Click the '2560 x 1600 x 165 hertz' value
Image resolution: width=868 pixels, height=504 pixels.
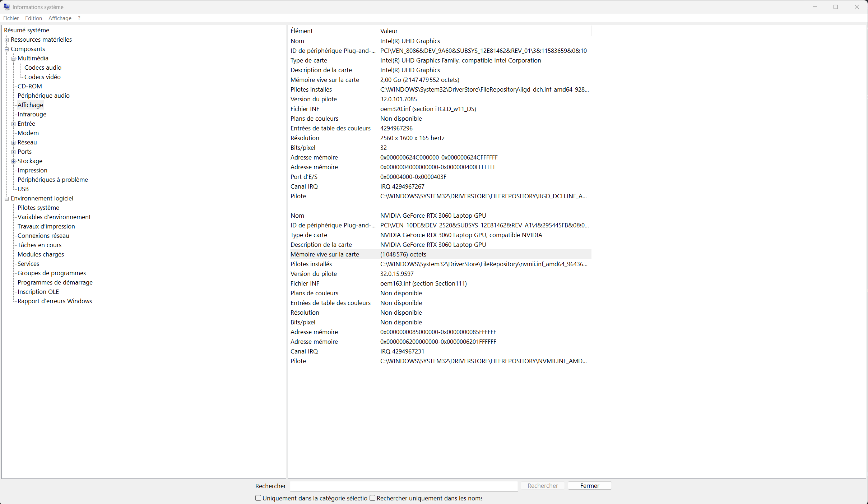[x=412, y=138]
